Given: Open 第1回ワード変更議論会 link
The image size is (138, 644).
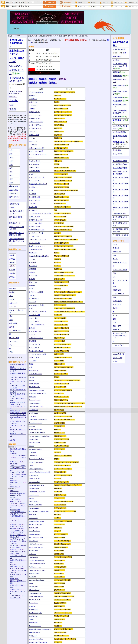Looking at the screenshot, I should point(120,178).
